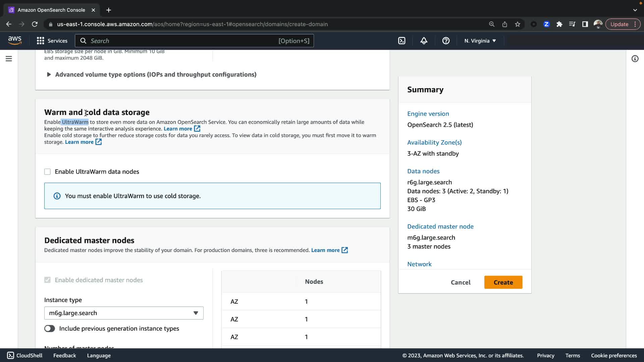Open the N. Virginia region selector
The image size is (644, 362).
[480, 41]
